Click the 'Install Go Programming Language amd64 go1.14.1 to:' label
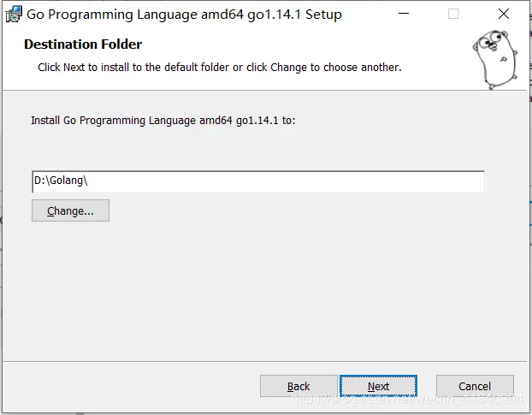Viewport: 532px width, 415px height. [163, 121]
